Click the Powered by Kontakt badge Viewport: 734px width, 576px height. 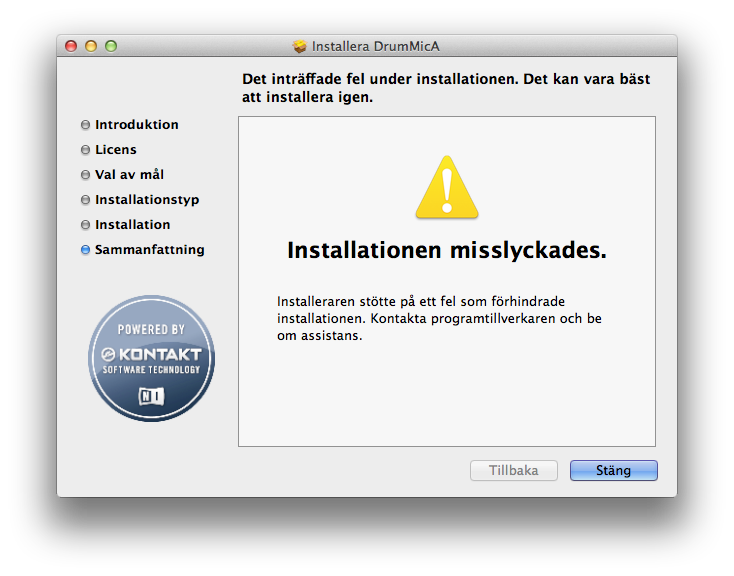tap(151, 358)
